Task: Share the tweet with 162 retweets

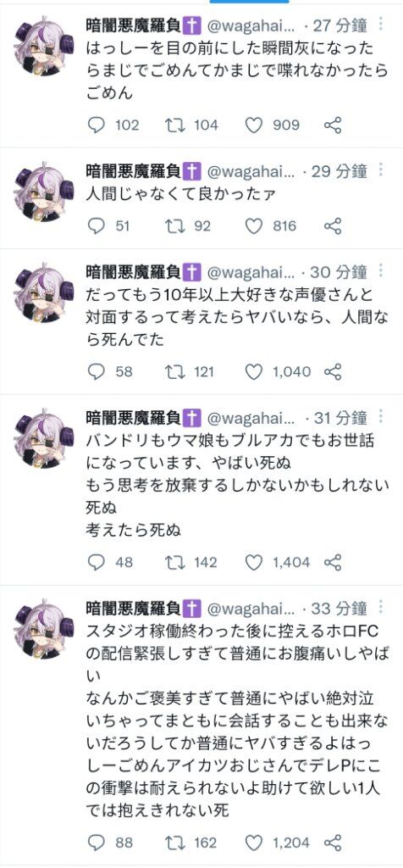Action: click(333, 843)
